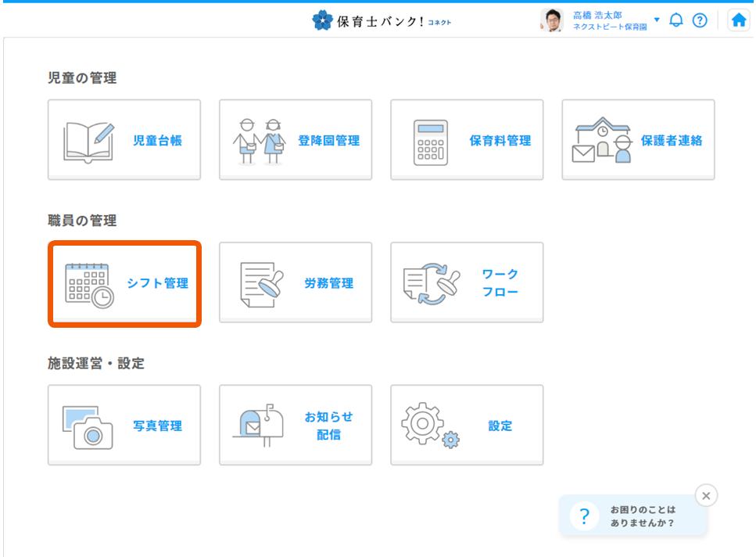Click the gears 設定 icon
The height and width of the screenshot is (557, 756).
pyautogui.click(x=430, y=426)
